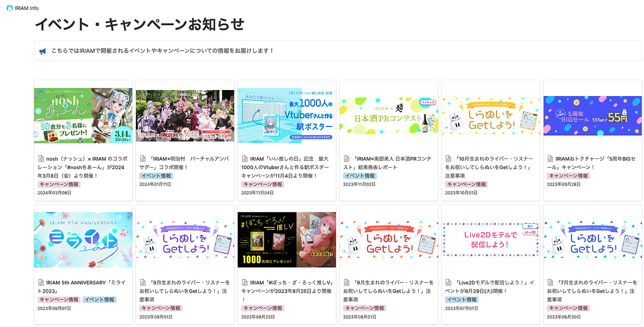
Task: Click イベント情報 tag on 明治村 card
Action: (156, 176)
